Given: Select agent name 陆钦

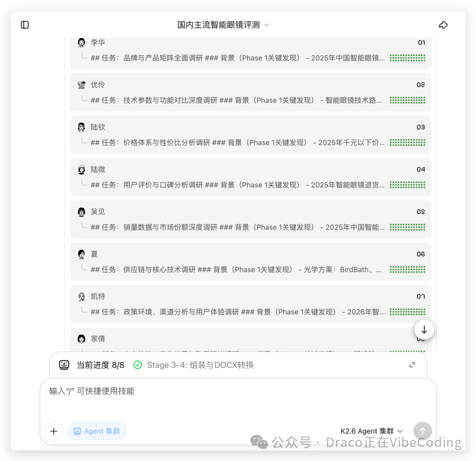Looking at the screenshot, I should click(x=98, y=127).
